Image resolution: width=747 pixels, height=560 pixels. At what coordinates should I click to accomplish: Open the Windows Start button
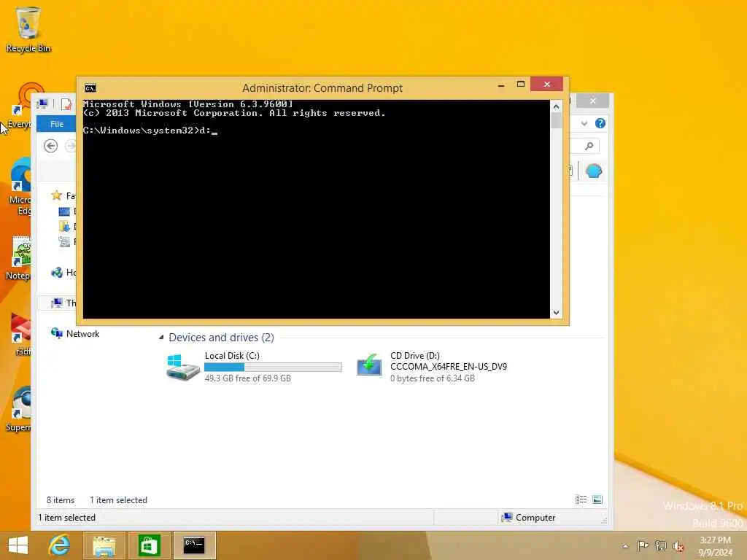click(x=18, y=545)
